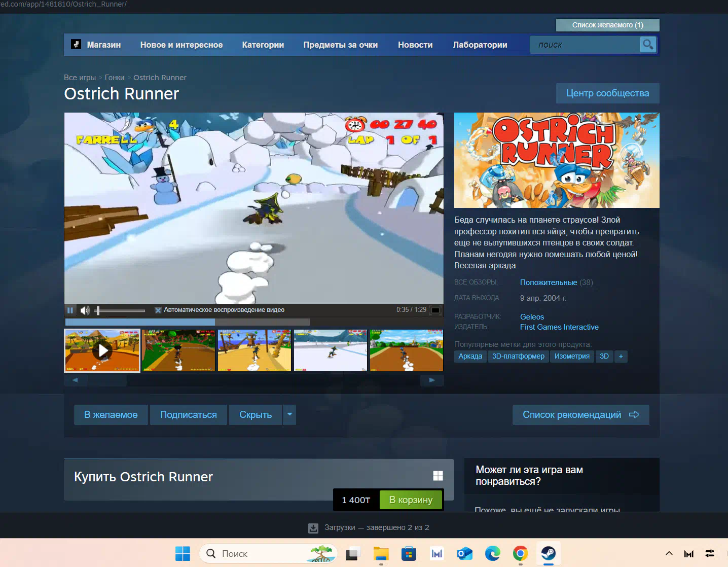Open Task View in taskbar
The image size is (728, 567).
[353, 554]
